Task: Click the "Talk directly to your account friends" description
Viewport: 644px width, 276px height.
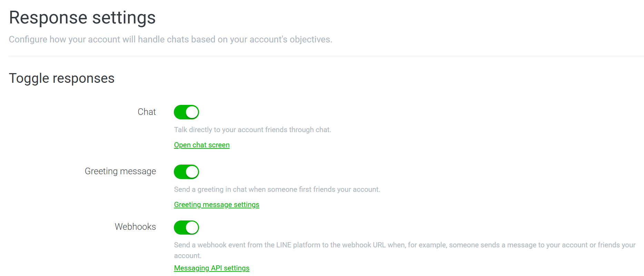Action: (252, 130)
